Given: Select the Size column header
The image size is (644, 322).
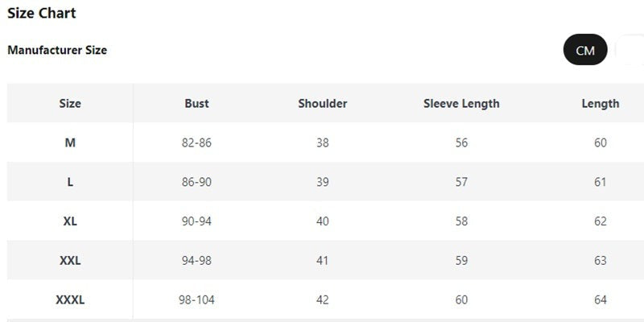Looking at the screenshot, I should pyautogui.click(x=70, y=103).
